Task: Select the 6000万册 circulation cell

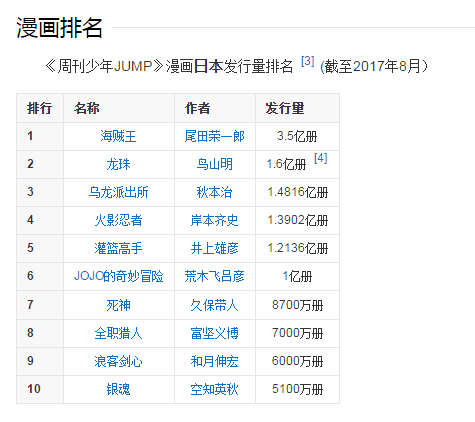Action: coord(297,361)
